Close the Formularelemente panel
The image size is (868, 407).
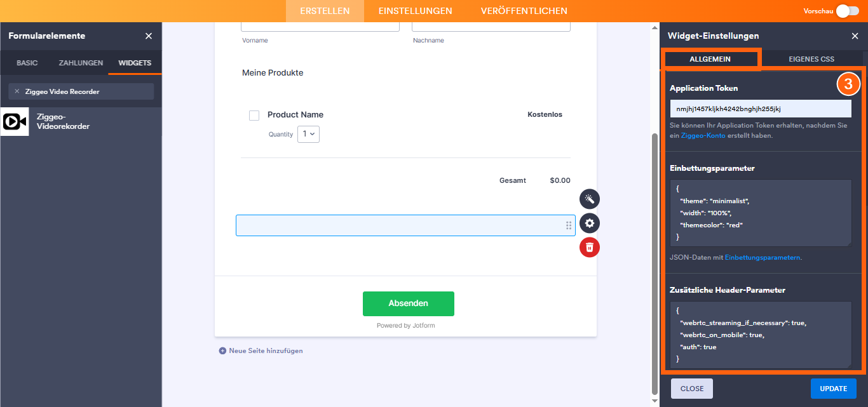(x=149, y=36)
